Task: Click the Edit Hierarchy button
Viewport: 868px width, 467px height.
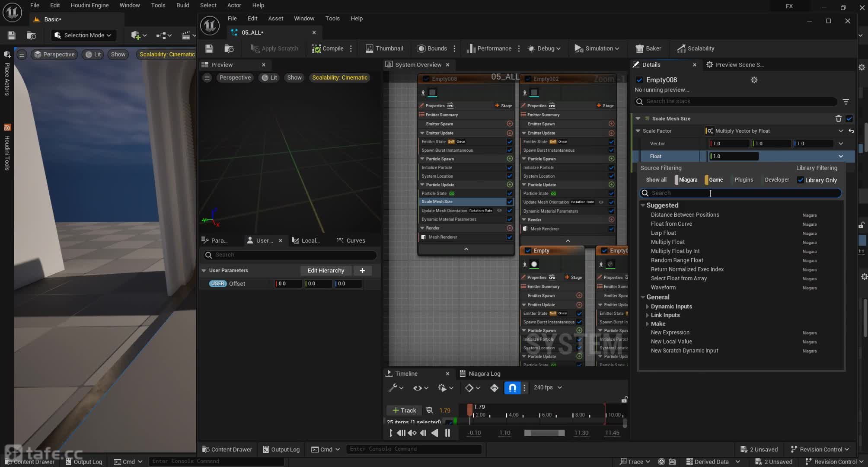Action: pyautogui.click(x=326, y=271)
